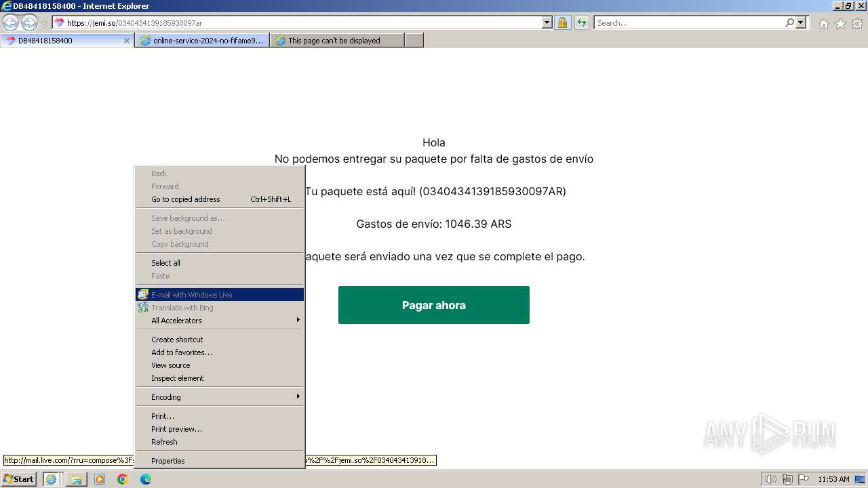Screen dimensions: 868x488
Task: Open Internet Explorer from the taskbar
Action: pyautogui.click(x=51, y=479)
